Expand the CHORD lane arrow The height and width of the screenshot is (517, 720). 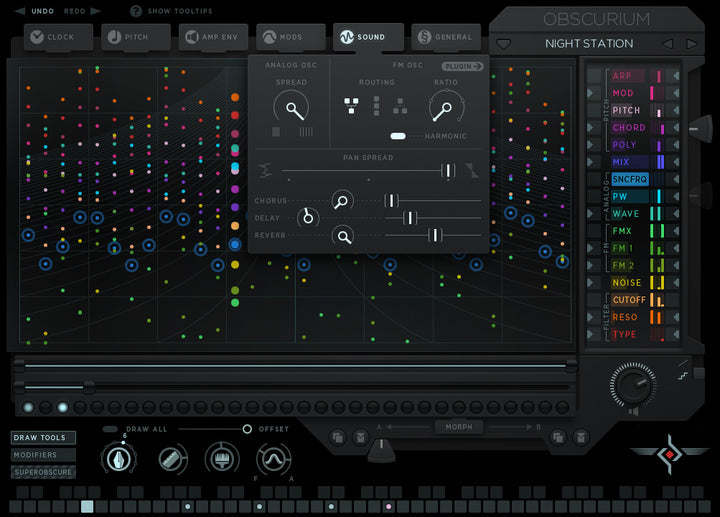pyautogui.click(x=591, y=128)
